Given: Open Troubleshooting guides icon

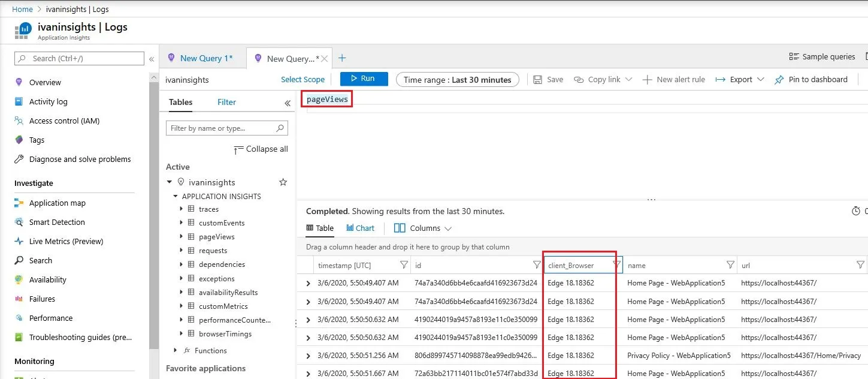Looking at the screenshot, I should coord(19,337).
